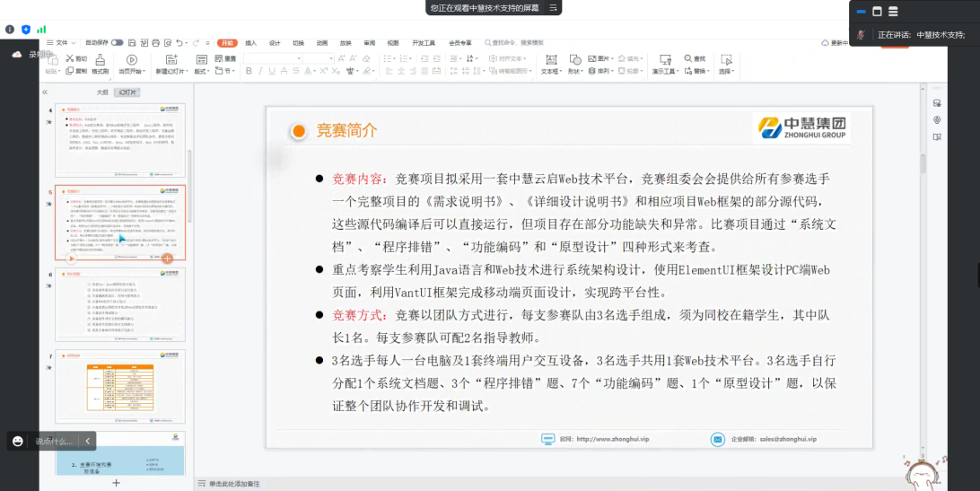The height and width of the screenshot is (491, 980).
Task: Click the Copy (复制) icon
Action: 70,71
